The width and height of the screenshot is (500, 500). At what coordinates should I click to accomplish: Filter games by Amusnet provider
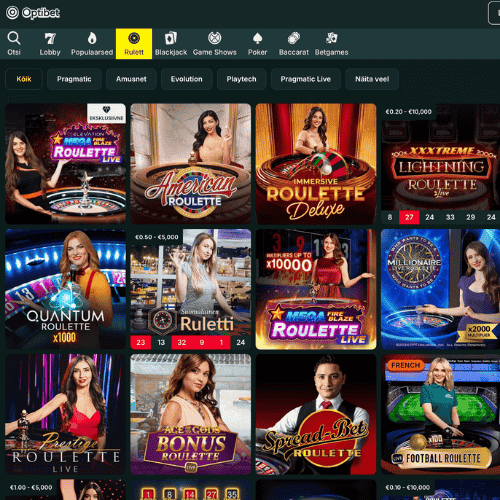click(x=131, y=79)
